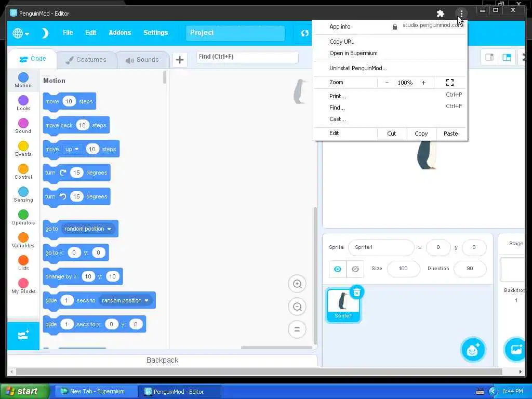Click Paste in the Edit row

coord(450,134)
